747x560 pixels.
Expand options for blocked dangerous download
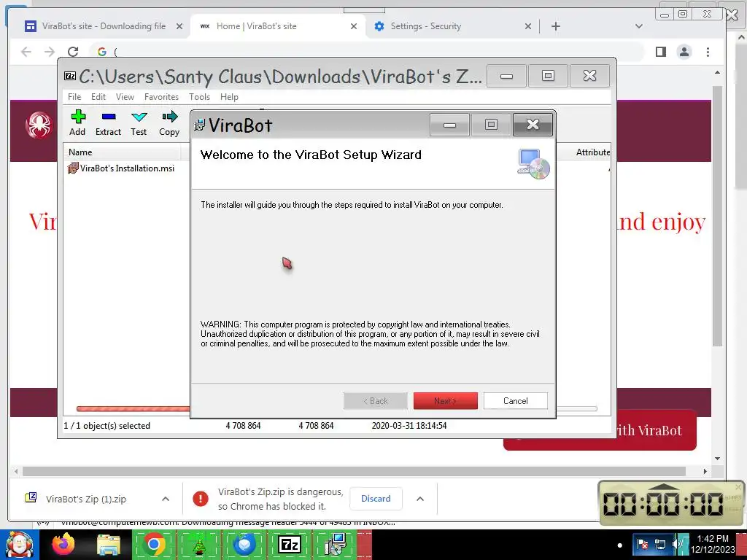(x=420, y=499)
